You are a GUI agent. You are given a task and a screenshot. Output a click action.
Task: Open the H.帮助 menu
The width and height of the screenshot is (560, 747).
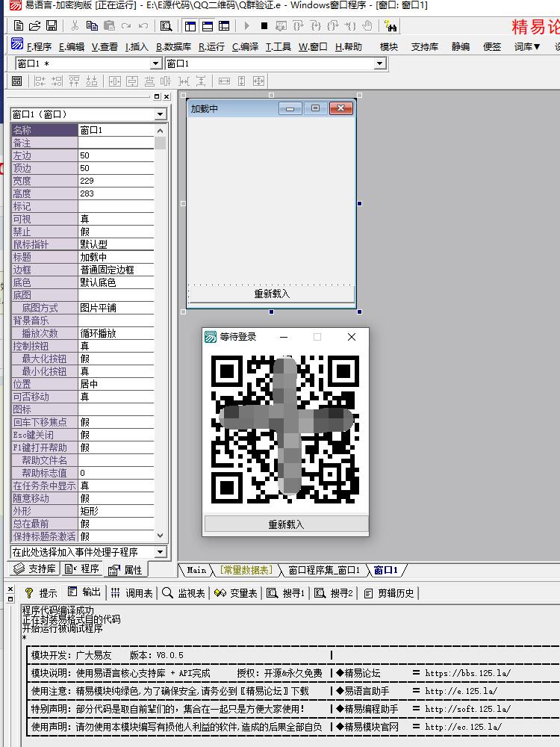point(349,46)
